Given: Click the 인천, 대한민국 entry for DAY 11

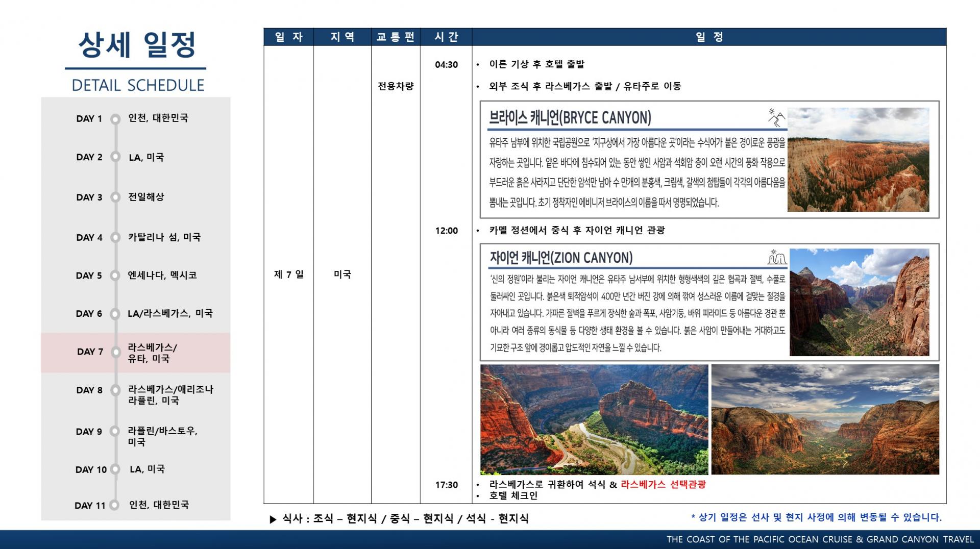Looking at the screenshot, I should pos(159,505).
